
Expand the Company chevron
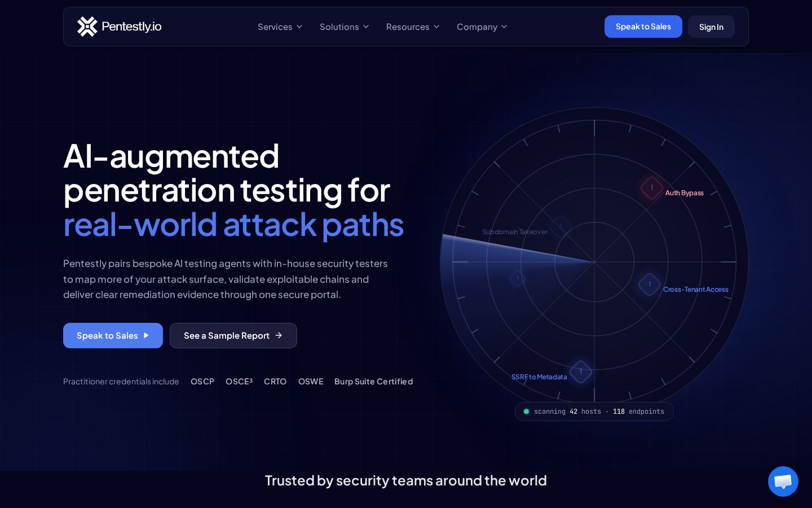coord(504,27)
